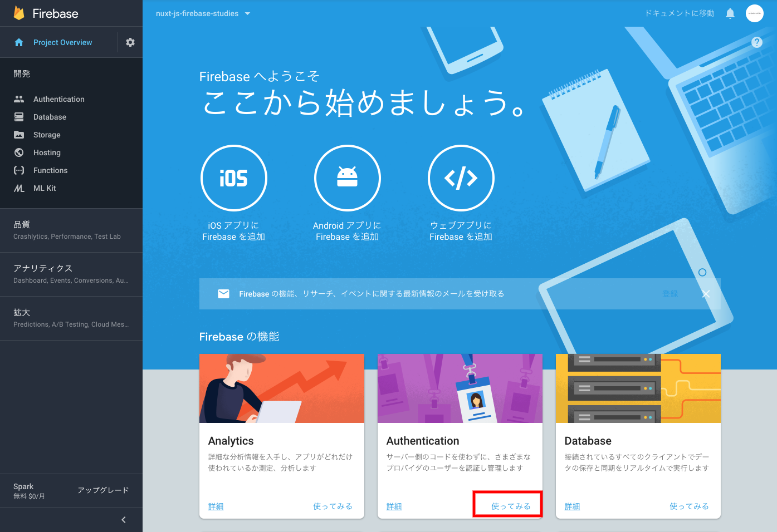Click the help question mark icon

757,42
